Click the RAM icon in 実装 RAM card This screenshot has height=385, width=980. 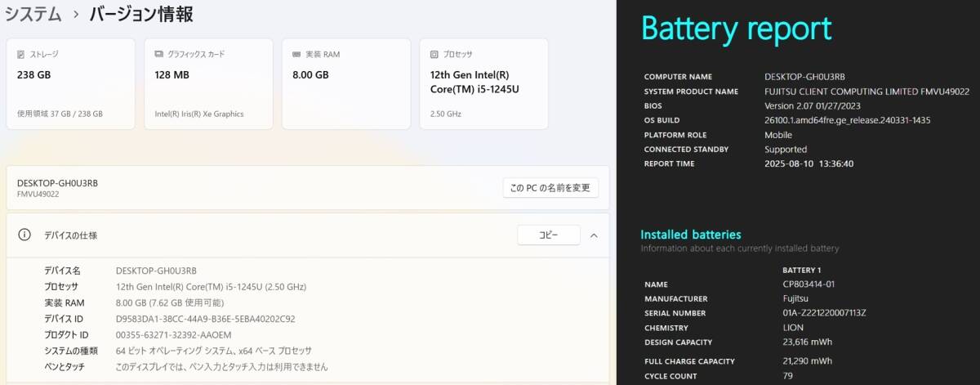[x=296, y=54]
